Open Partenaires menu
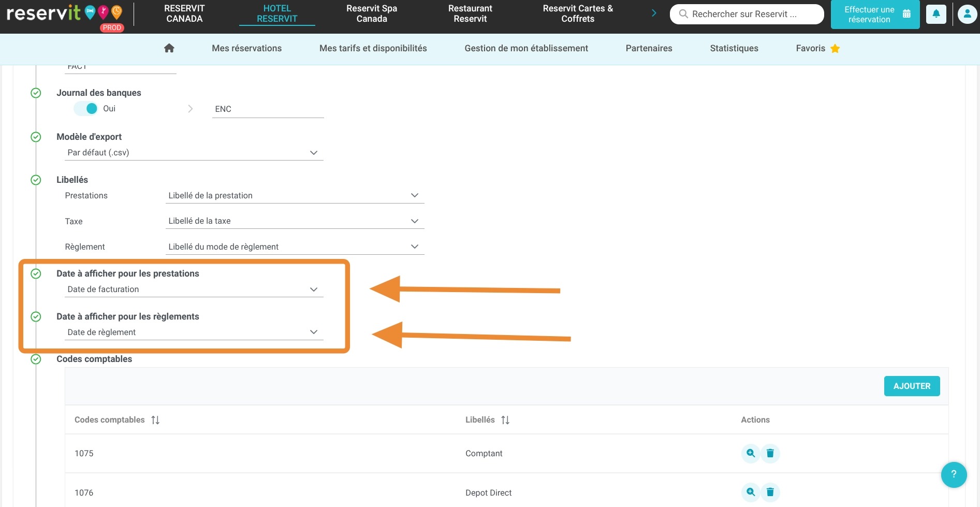 [649, 48]
